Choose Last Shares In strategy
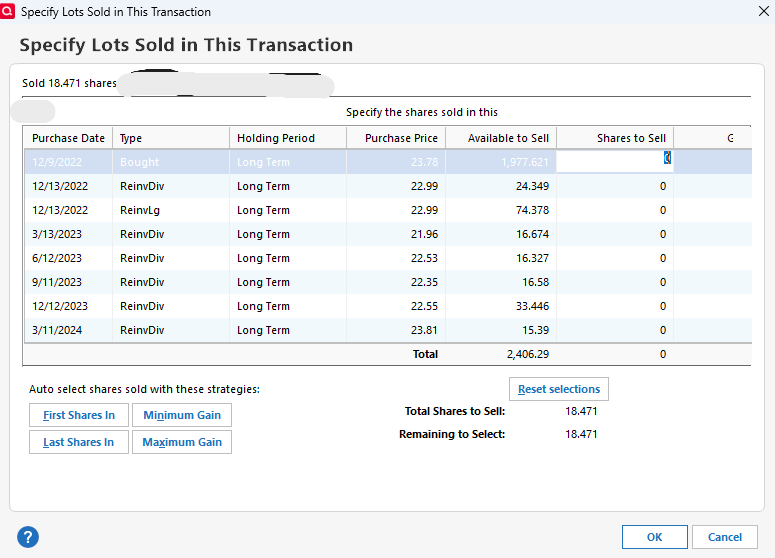Screen dimensions: 775x558 coord(79,442)
